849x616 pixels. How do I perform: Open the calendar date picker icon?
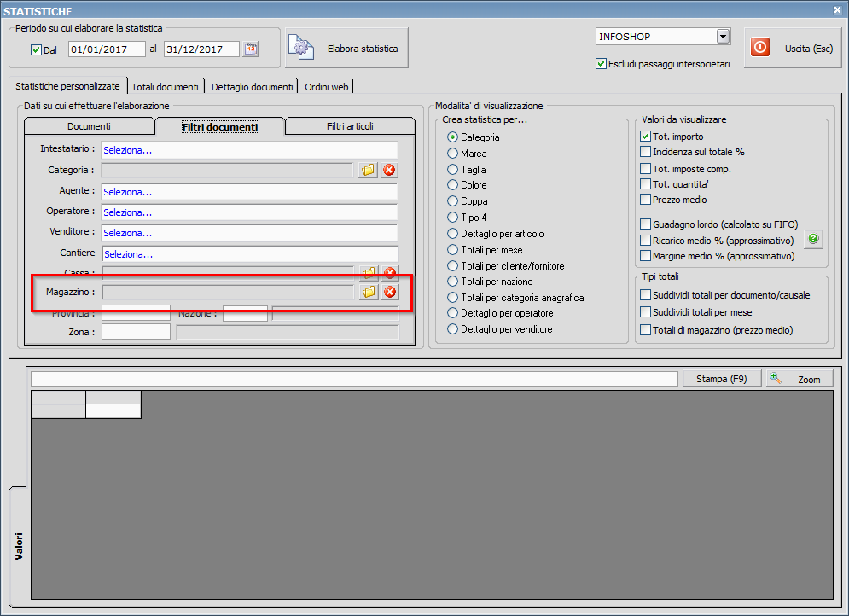coord(251,49)
